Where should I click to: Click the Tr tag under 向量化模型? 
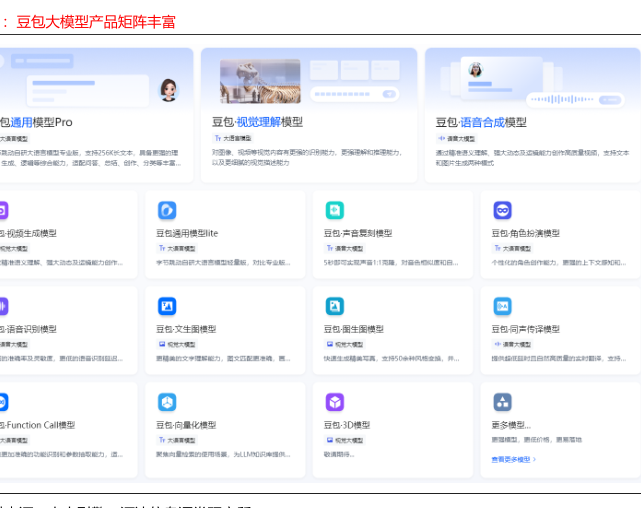(177, 440)
